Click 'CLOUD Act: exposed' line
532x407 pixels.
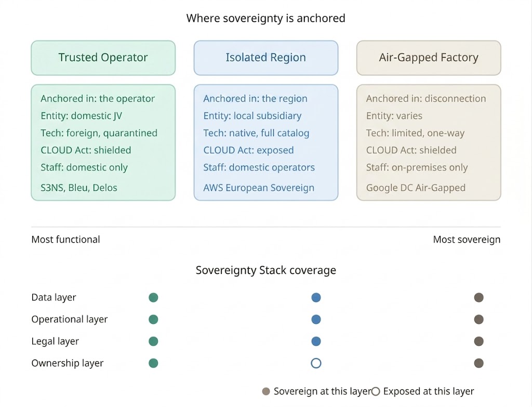coord(248,150)
